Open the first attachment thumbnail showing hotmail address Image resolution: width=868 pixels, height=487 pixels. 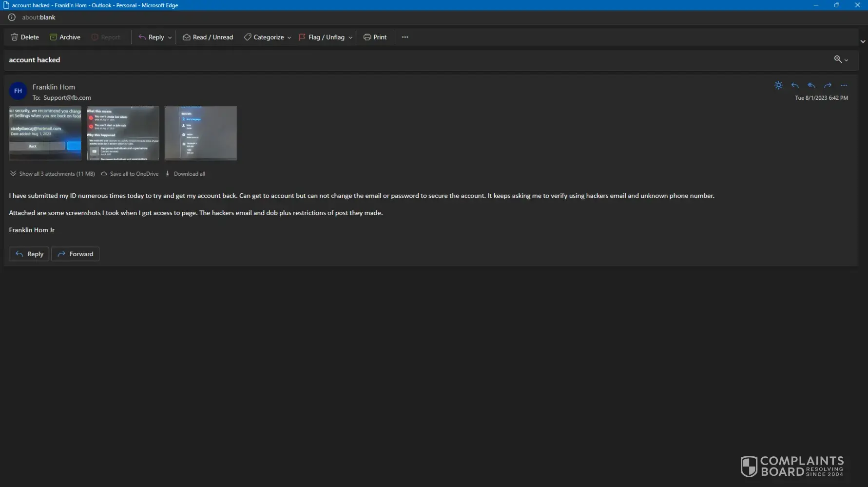[45, 133]
